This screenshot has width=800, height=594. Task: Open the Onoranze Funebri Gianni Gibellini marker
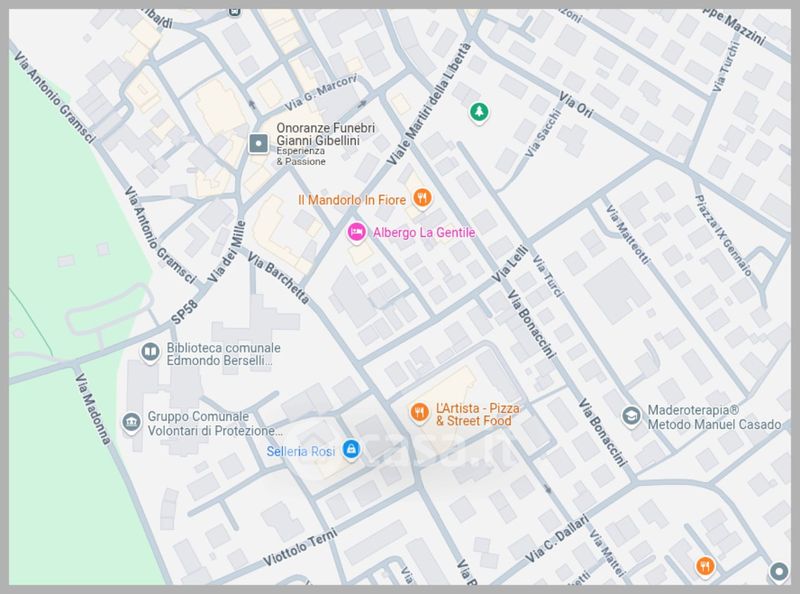257,144
